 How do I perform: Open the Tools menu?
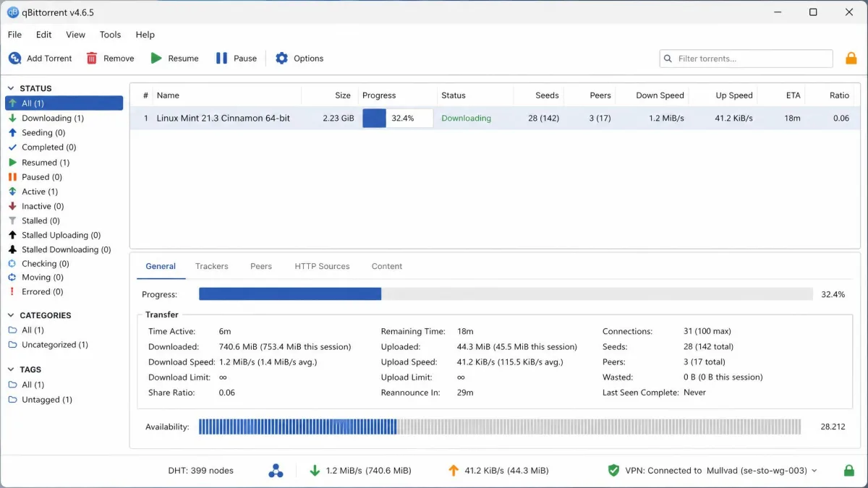pos(110,35)
